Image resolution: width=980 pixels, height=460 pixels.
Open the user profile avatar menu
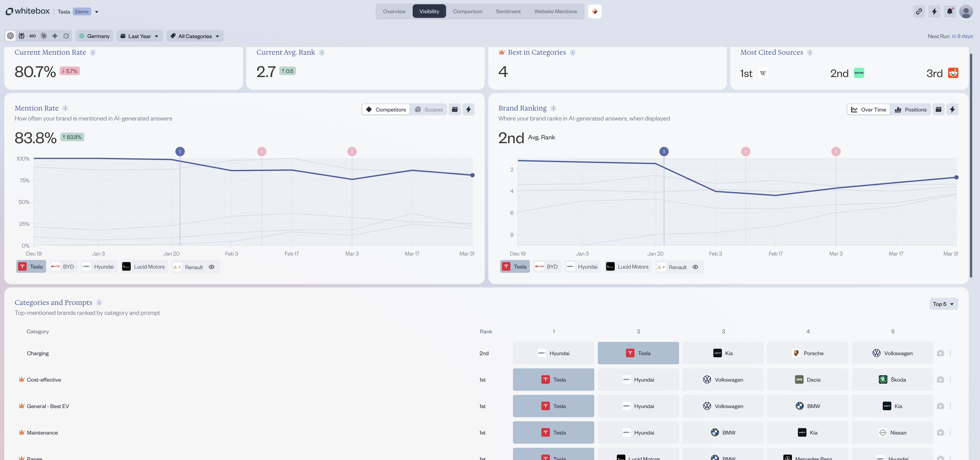point(965,11)
